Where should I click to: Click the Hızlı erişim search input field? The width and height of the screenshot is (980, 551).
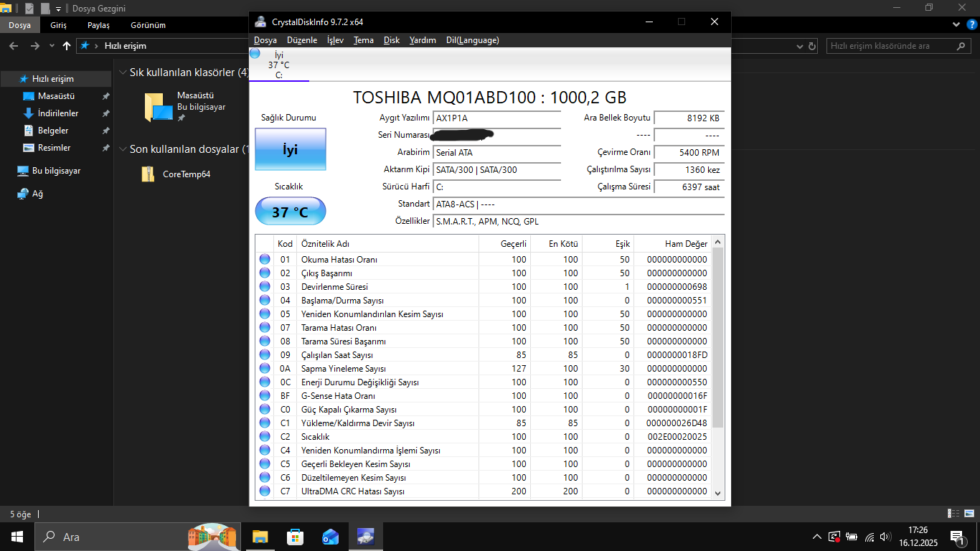890,46
